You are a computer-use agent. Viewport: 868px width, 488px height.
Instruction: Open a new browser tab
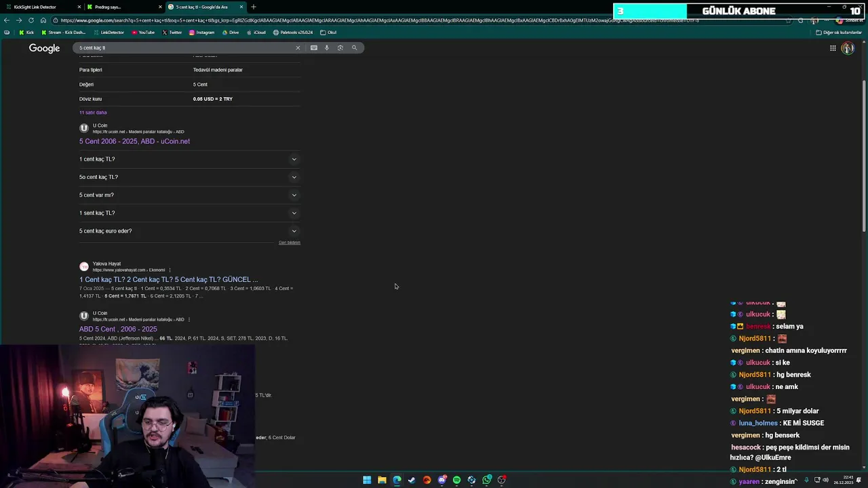point(254,7)
